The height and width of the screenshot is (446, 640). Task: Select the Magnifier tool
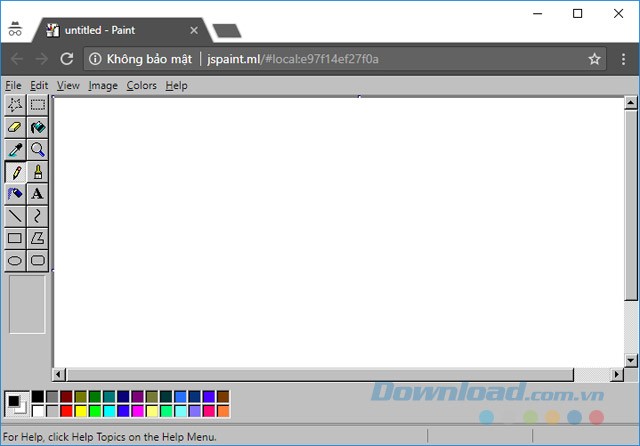(38, 150)
